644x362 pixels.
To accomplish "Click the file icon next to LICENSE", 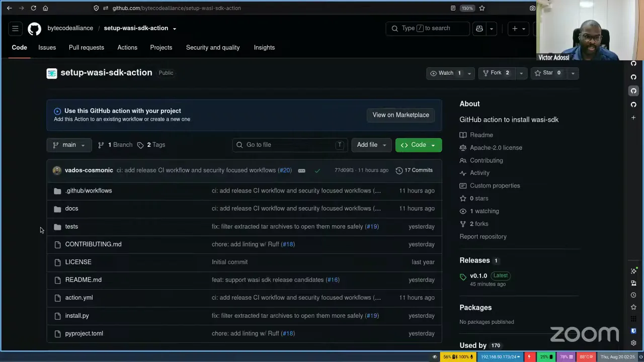I will click(57, 262).
